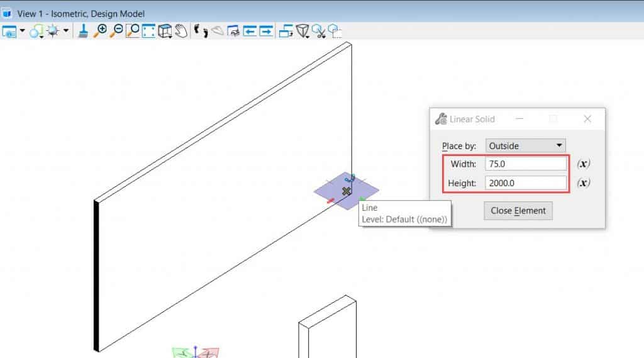Screen dimensions: 644x358
Task: Click the View Previous arrow
Action: pyautogui.click(x=250, y=31)
